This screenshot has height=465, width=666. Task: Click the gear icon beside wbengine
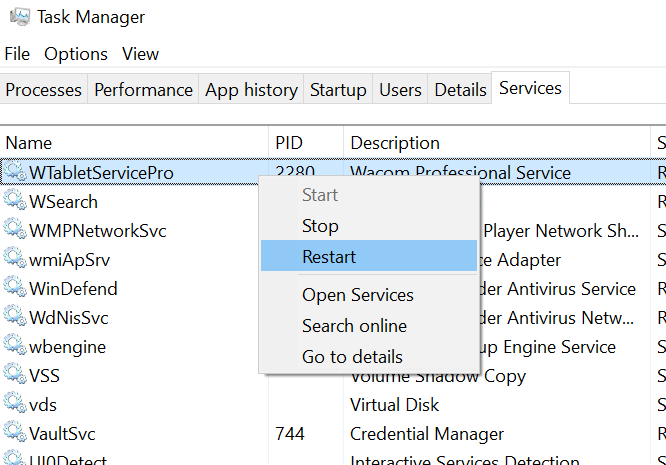click(15, 347)
